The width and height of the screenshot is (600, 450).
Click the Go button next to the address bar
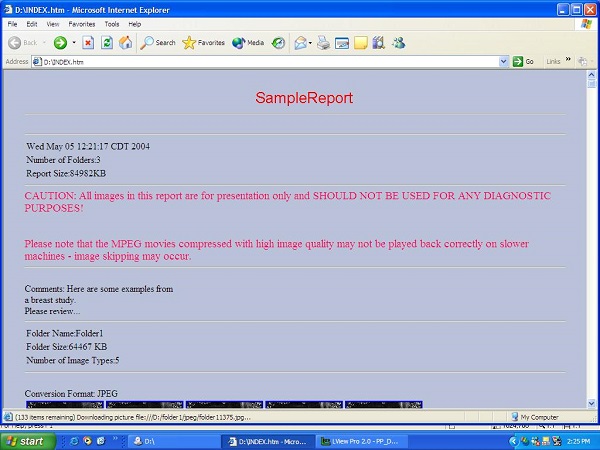coord(523,61)
